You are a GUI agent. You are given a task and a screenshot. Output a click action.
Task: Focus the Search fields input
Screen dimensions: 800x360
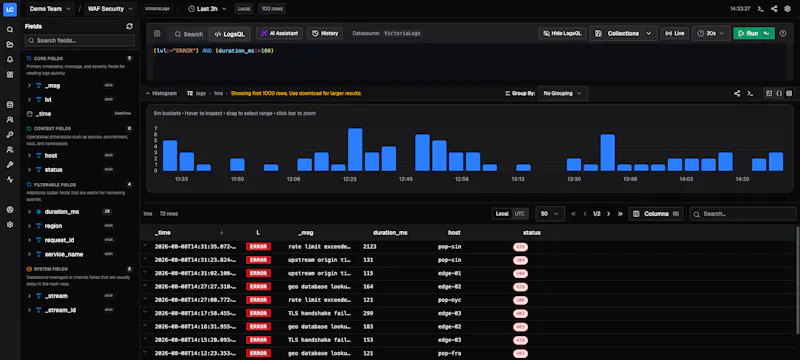pos(80,40)
